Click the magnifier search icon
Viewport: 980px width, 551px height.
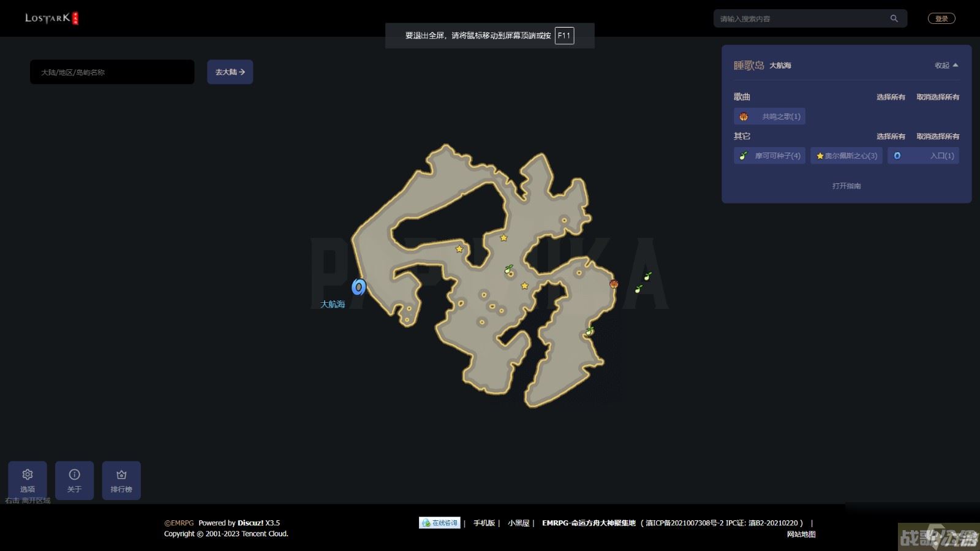coord(894,18)
